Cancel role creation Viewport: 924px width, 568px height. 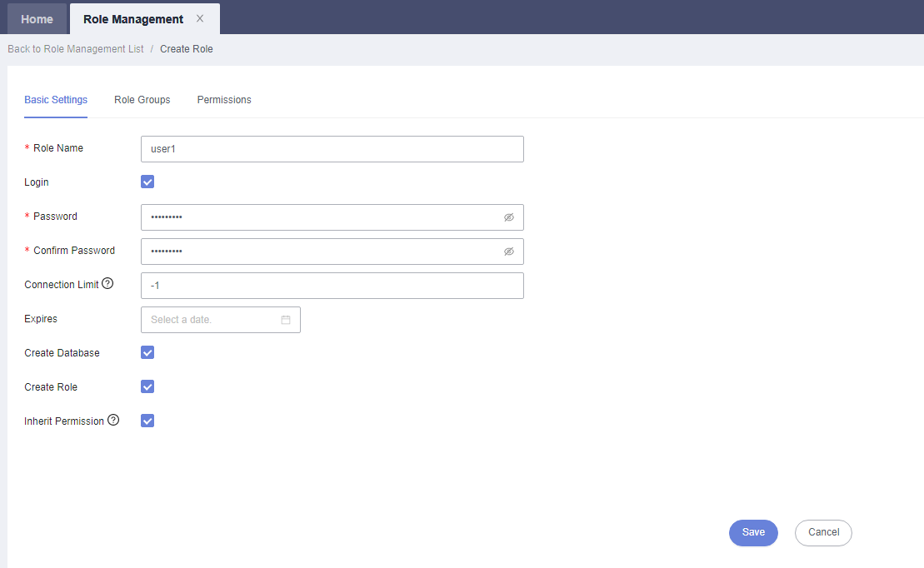(x=823, y=533)
